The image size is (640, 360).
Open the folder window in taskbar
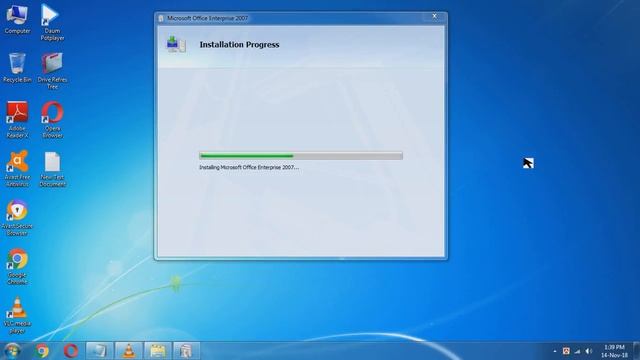(158, 351)
